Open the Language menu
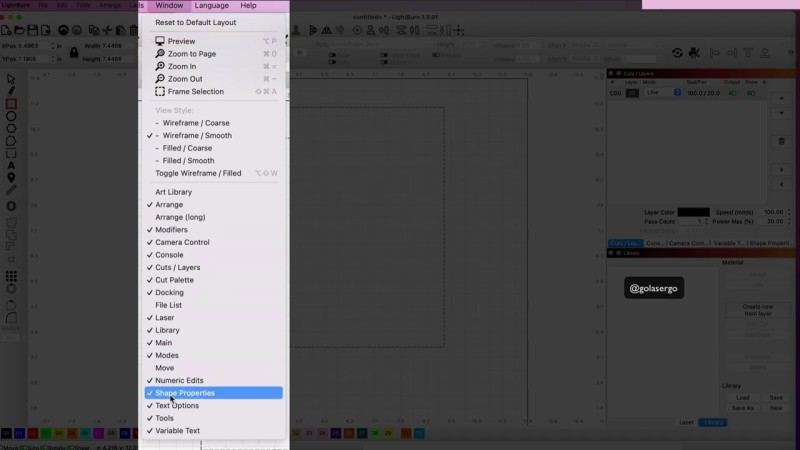 [x=211, y=6]
